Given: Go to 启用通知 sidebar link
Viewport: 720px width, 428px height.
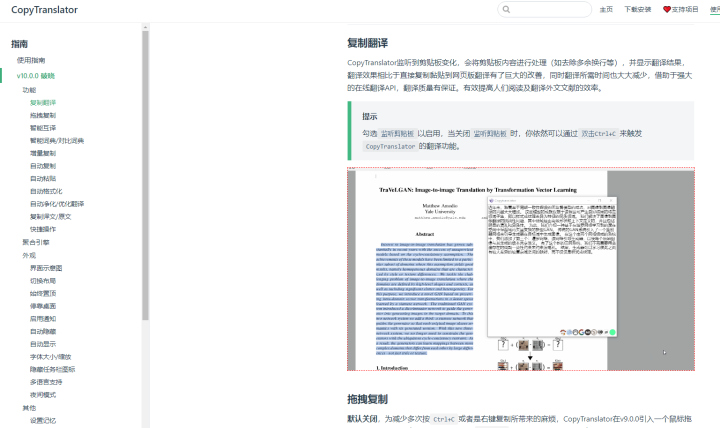Looking at the screenshot, I should click(x=43, y=319).
